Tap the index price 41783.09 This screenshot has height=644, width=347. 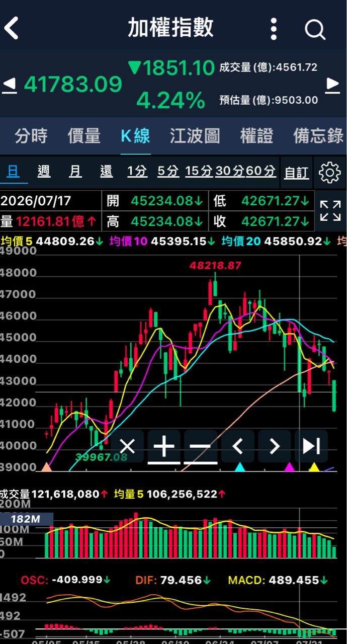click(x=73, y=85)
